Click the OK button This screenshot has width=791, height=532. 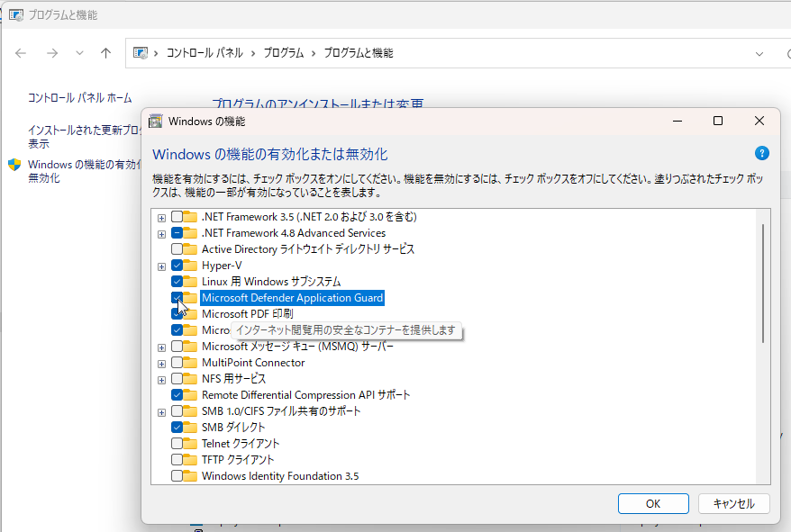(x=653, y=503)
